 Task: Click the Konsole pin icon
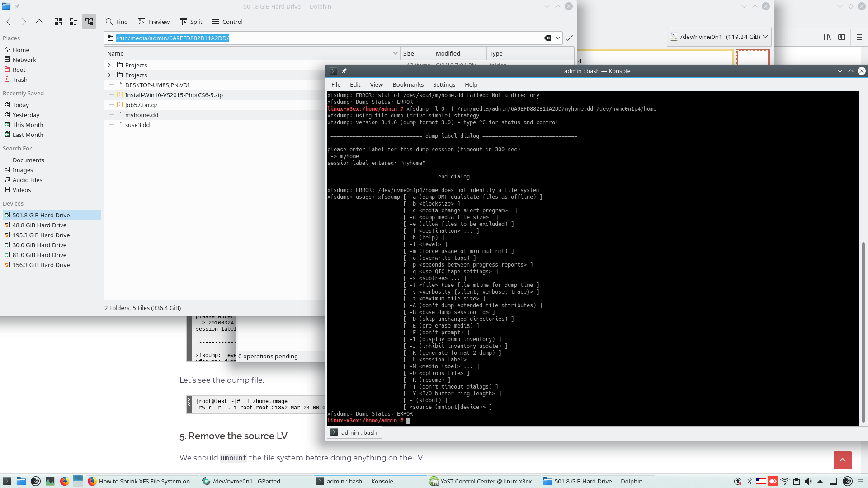[344, 71]
